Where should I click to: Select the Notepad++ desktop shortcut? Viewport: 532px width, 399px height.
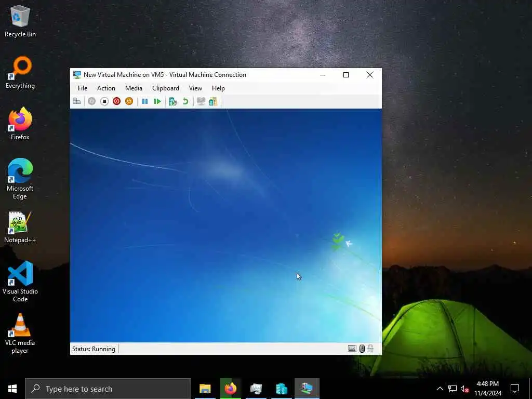[x=20, y=227]
